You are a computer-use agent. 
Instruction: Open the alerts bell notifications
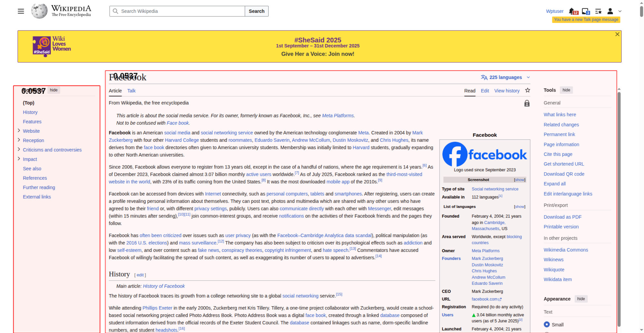pos(572,11)
